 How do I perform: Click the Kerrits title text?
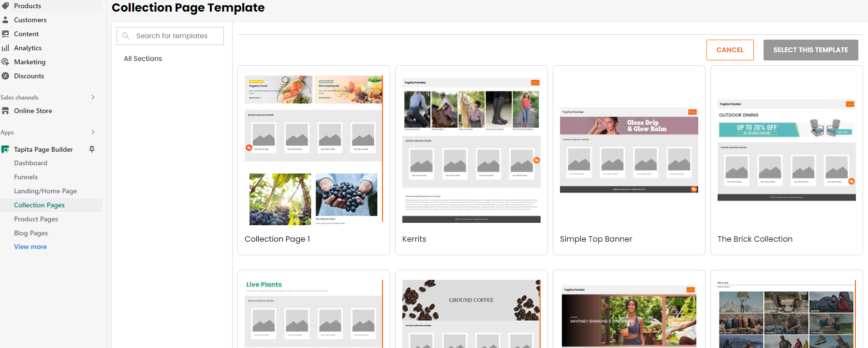click(414, 239)
